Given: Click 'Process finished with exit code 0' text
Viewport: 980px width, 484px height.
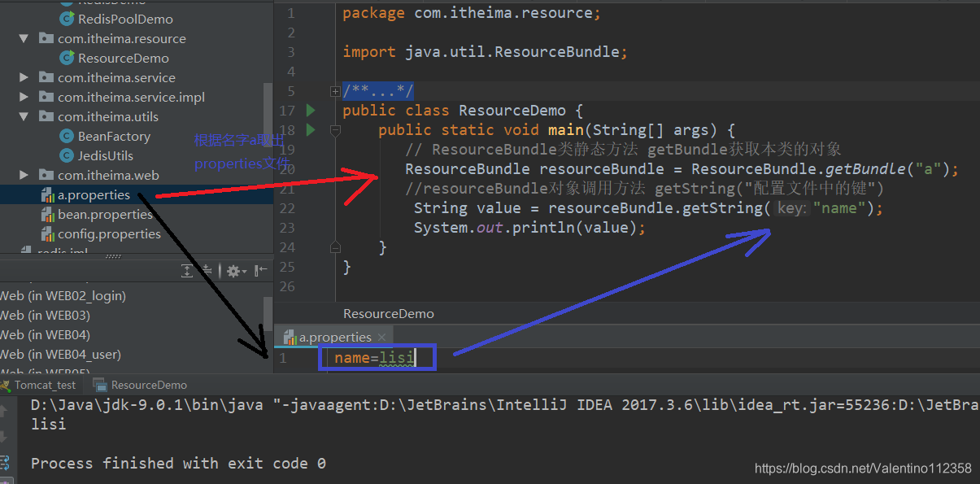Looking at the screenshot, I should (178, 463).
